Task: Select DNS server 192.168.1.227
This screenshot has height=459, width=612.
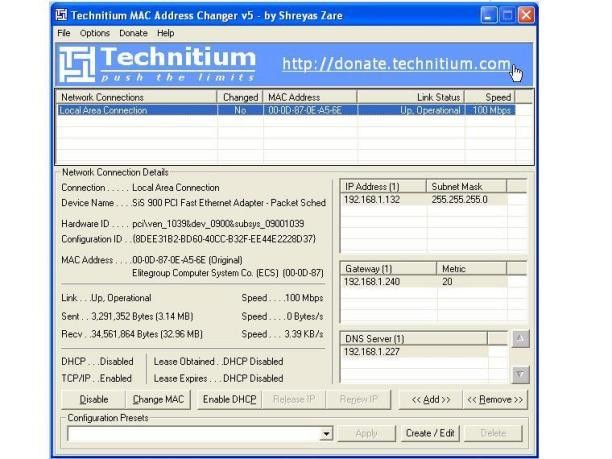Action: (x=372, y=352)
